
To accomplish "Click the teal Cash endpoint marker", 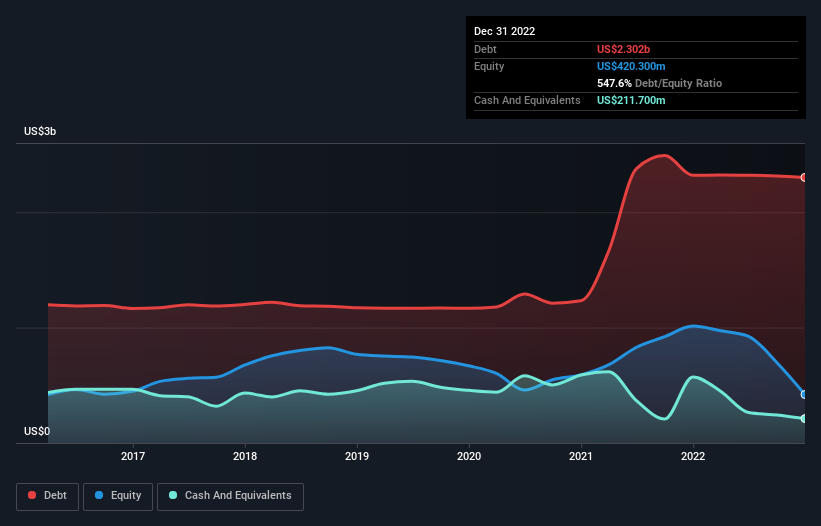I will click(x=804, y=419).
